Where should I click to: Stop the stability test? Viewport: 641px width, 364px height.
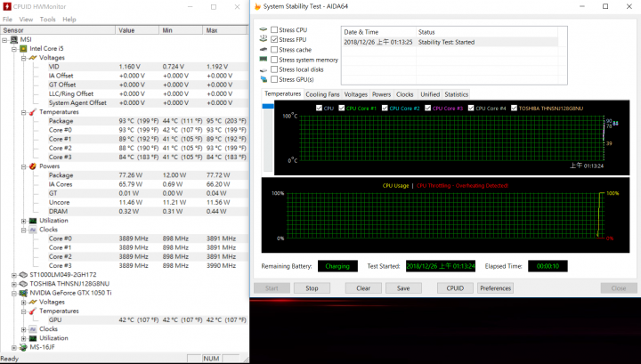(x=312, y=288)
